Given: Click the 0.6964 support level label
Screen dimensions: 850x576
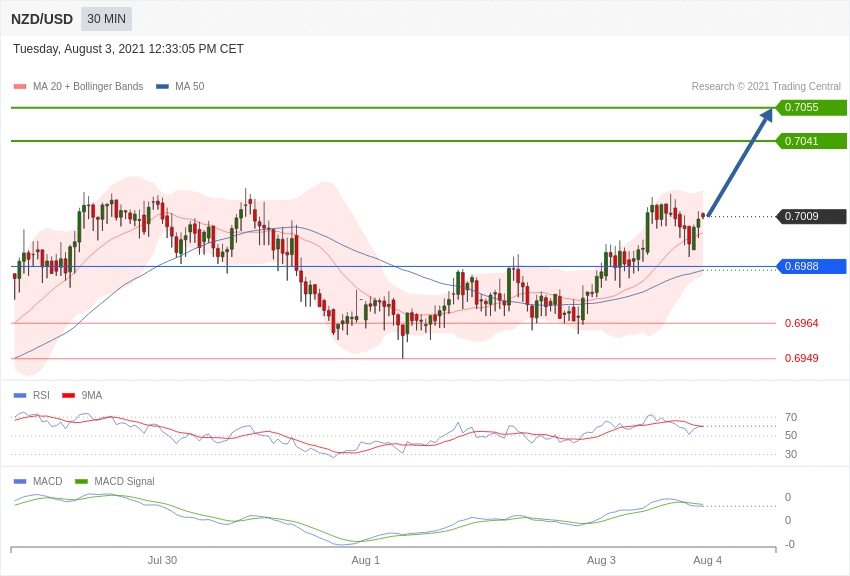Looking at the screenshot, I should [x=801, y=323].
